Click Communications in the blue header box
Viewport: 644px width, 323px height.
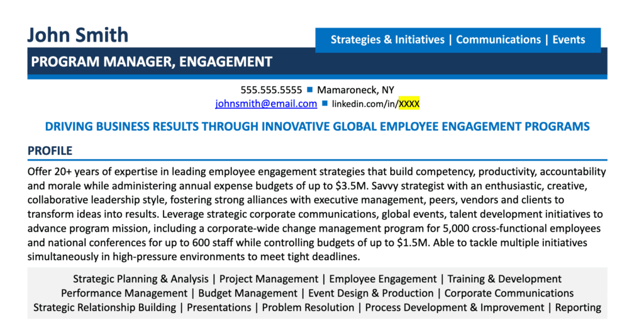tap(498, 40)
